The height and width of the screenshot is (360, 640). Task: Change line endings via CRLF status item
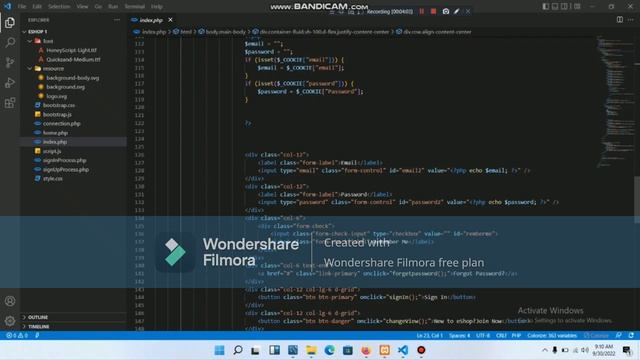(x=501, y=336)
